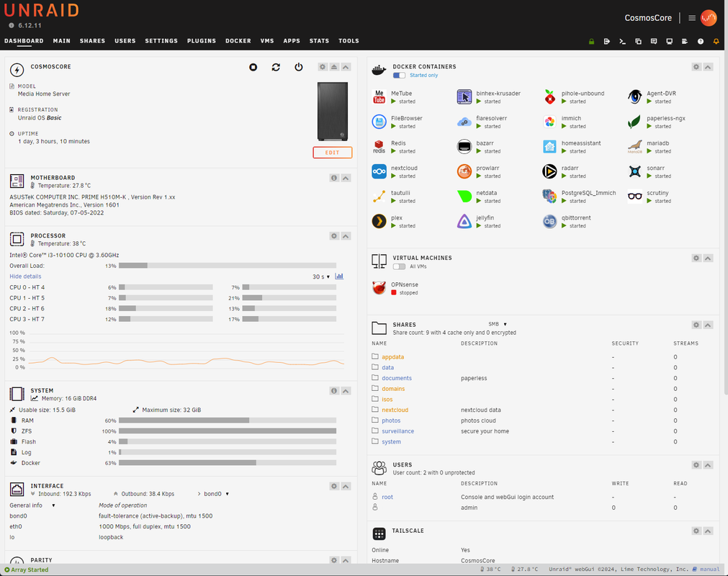Open the OPNsense virtual machine icon
The height and width of the screenshot is (576, 728).
(379, 288)
